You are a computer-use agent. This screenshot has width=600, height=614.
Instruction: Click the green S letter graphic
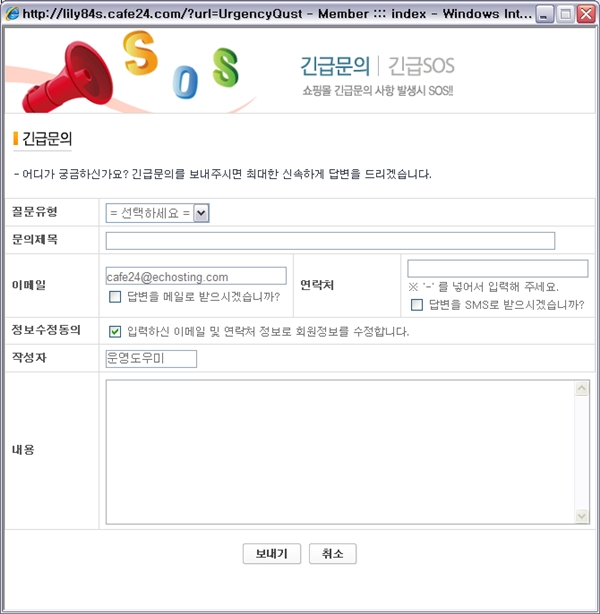click(225, 67)
